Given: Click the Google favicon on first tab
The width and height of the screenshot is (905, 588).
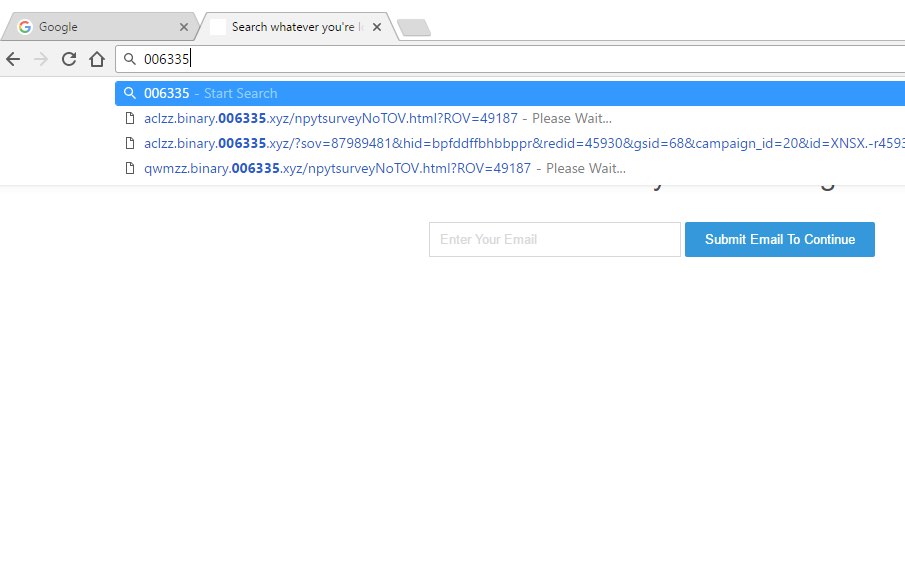Looking at the screenshot, I should [x=25, y=27].
